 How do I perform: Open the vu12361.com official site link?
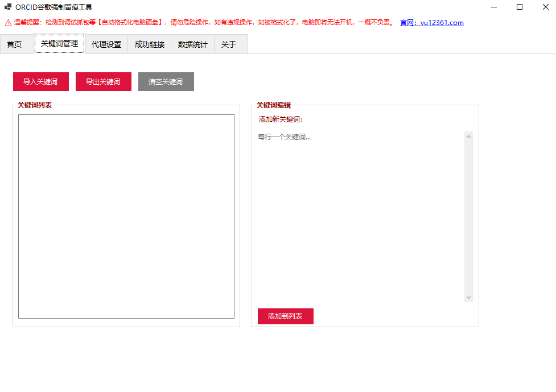(432, 23)
